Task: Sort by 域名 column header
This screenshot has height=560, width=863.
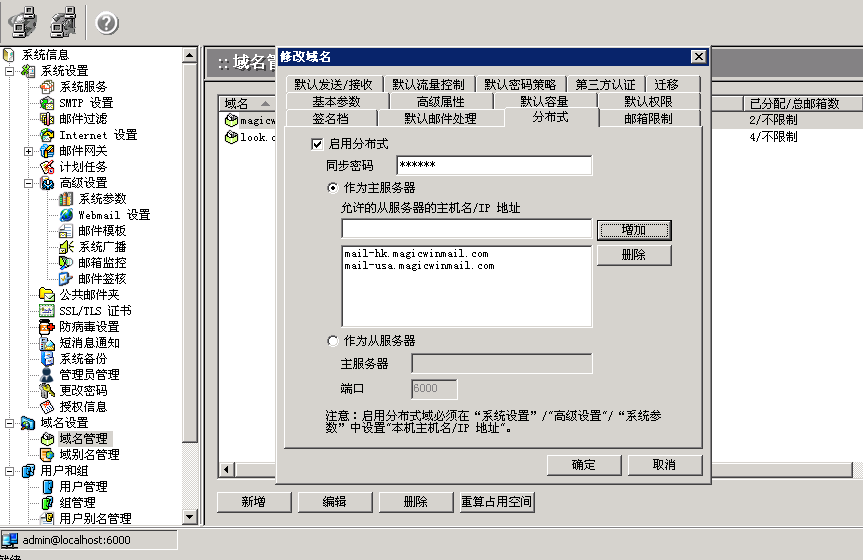Action: point(248,103)
